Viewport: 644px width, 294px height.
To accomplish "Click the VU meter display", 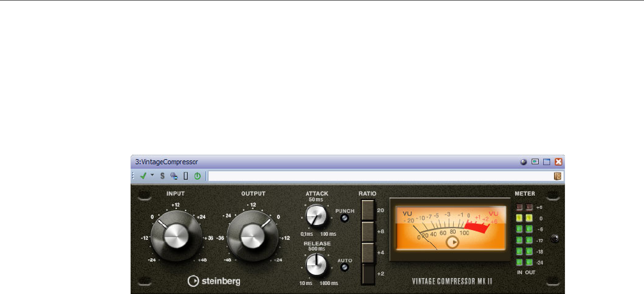I will [450, 229].
